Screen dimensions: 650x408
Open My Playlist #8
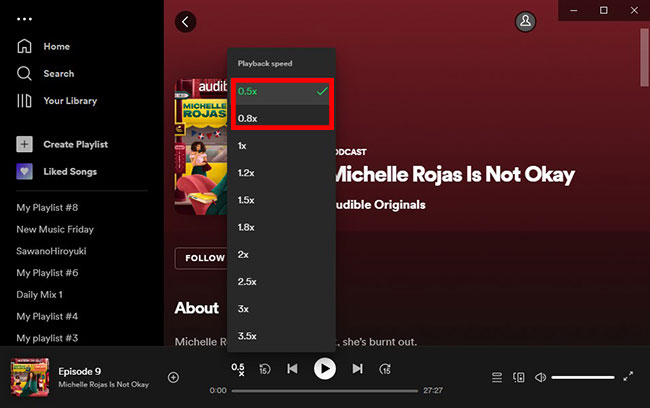[x=47, y=207]
